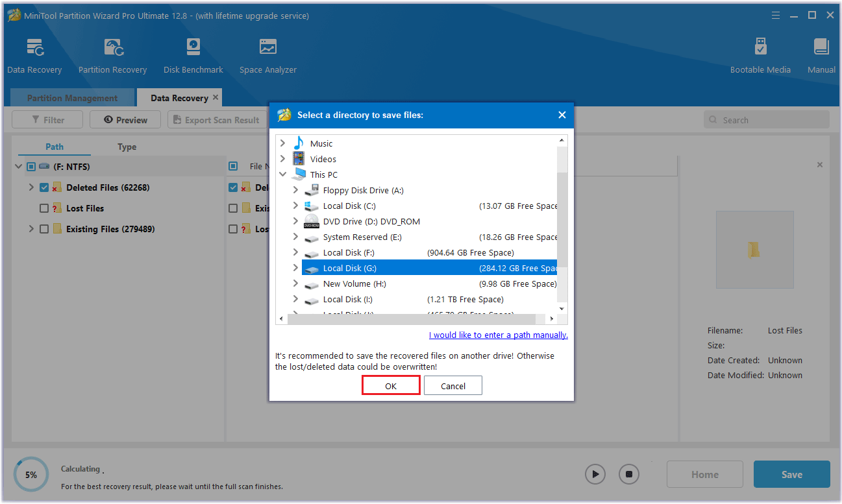Image resolution: width=842 pixels, height=504 pixels.
Task: Expand the Music folder node
Action: point(282,143)
